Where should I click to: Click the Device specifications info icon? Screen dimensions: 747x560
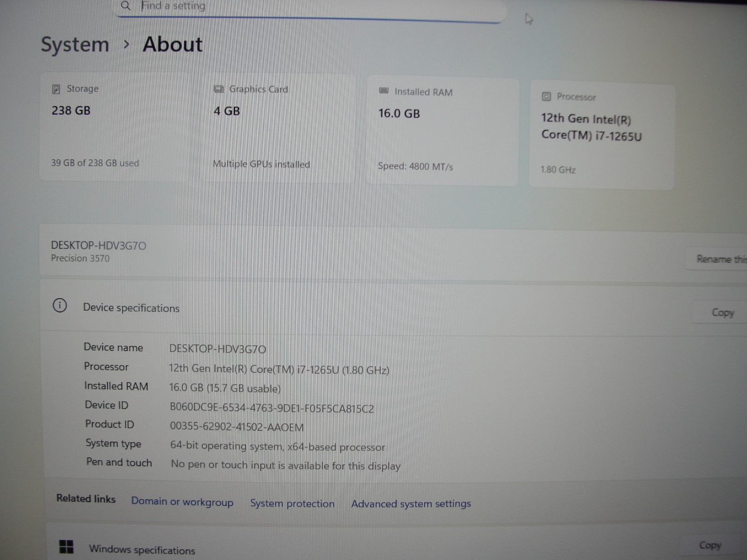tap(60, 306)
